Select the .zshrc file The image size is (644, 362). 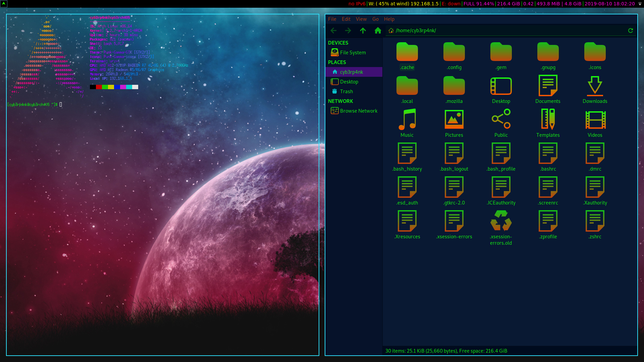point(595,225)
